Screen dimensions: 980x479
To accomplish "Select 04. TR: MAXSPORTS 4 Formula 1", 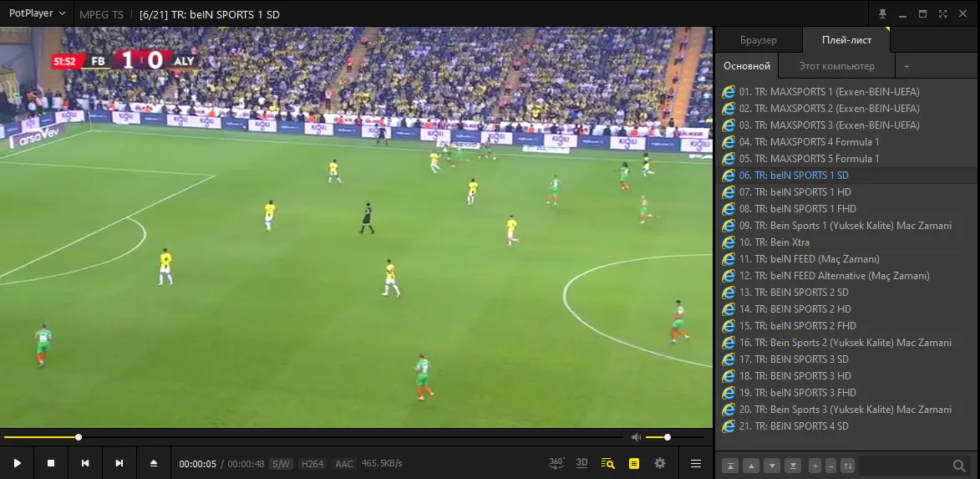I will click(845, 142).
